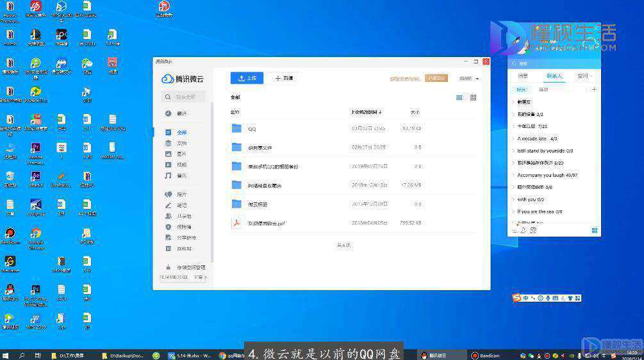
Task: Switch to grid thumbnail view in Weiyun
Action: pos(473,98)
